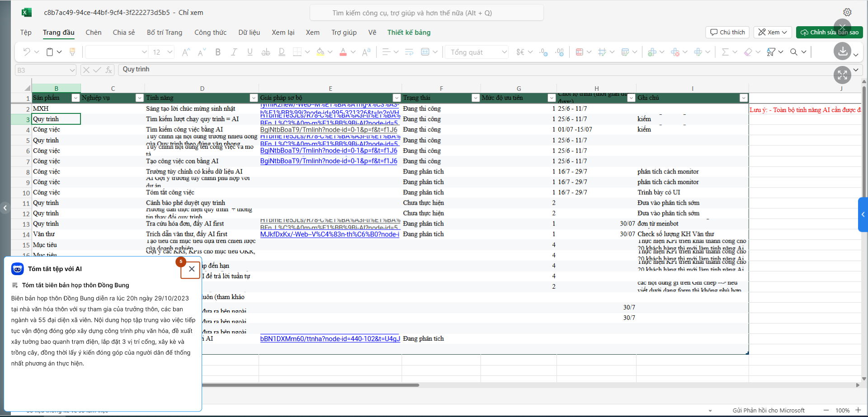Toggle underline text formatting
The image size is (868, 417).
coord(250,52)
